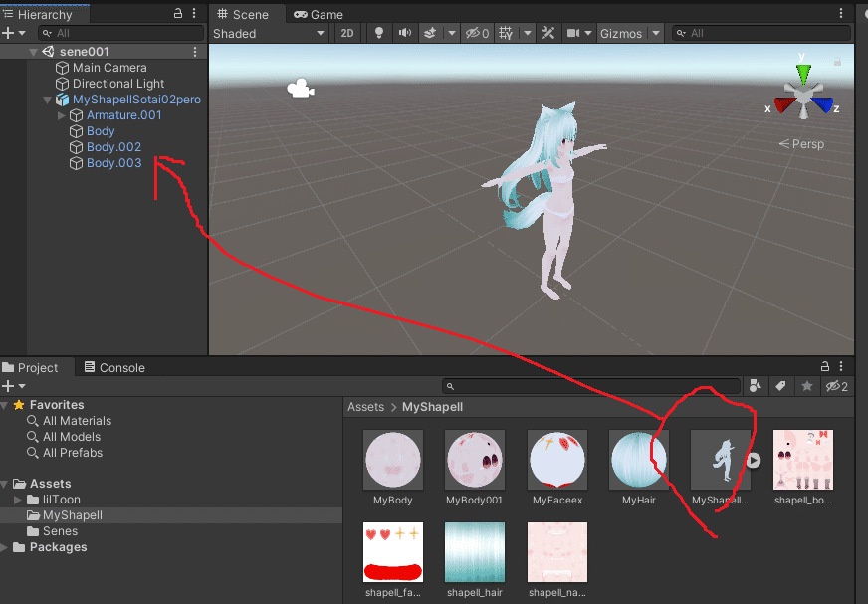Toggle hidden objects visibility in Scene toolbar
The image size is (868, 604).
[x=477, y=33]
